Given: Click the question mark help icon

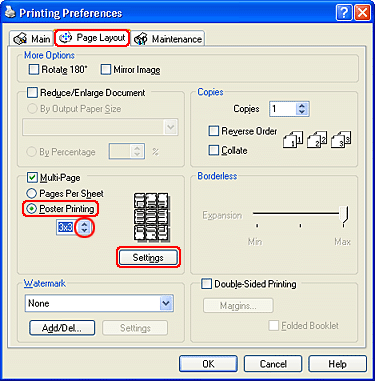Looking at the screenshot, I should (x=344, y=13).
